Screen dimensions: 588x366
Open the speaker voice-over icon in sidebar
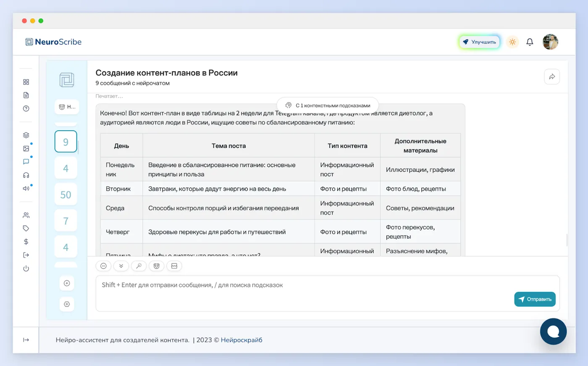click(x=26, y=188)
